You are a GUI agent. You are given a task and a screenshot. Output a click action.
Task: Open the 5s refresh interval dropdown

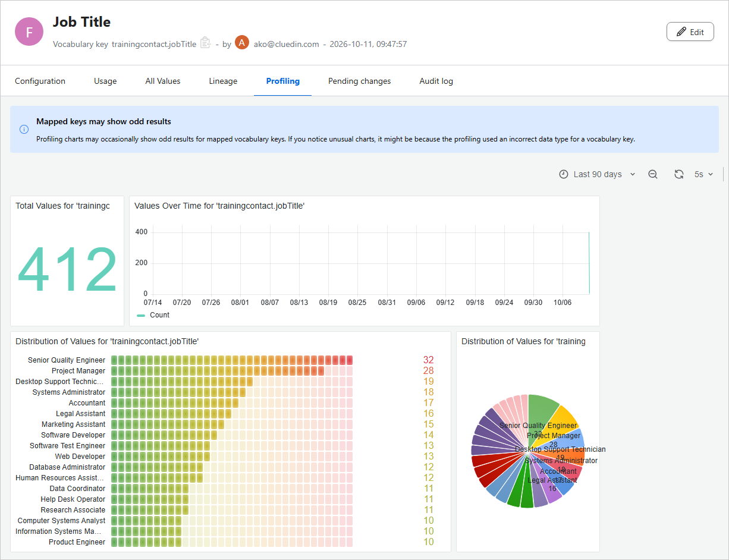[703, 174]
